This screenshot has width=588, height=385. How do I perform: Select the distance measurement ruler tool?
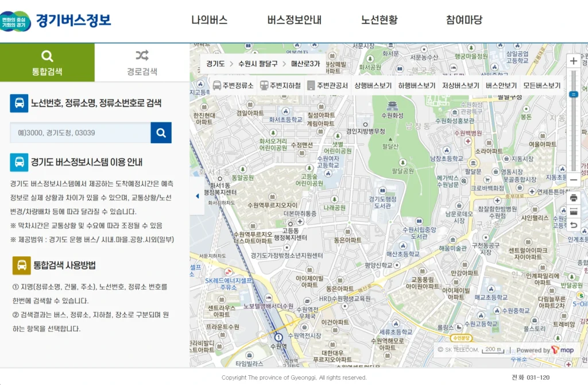(572, 211)
